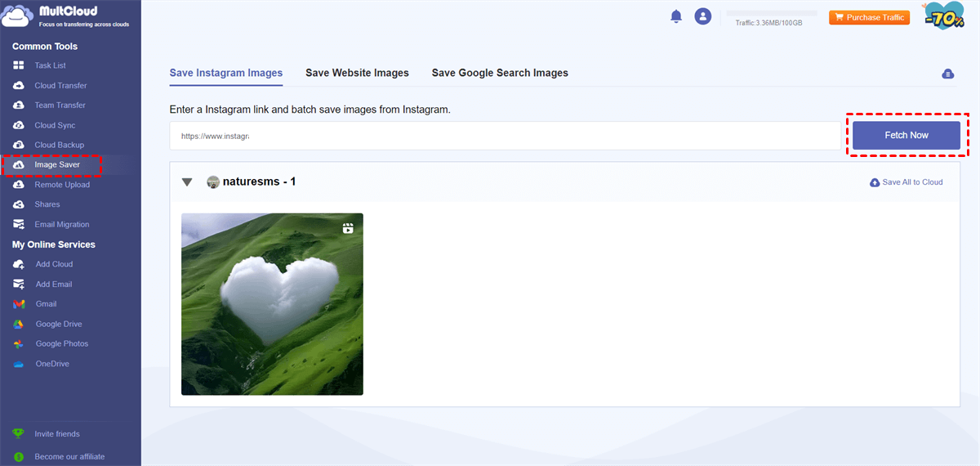Screen dimensions: 980x466
Task: Select the Google Photos service icon
Action: [x=18, y=344]
